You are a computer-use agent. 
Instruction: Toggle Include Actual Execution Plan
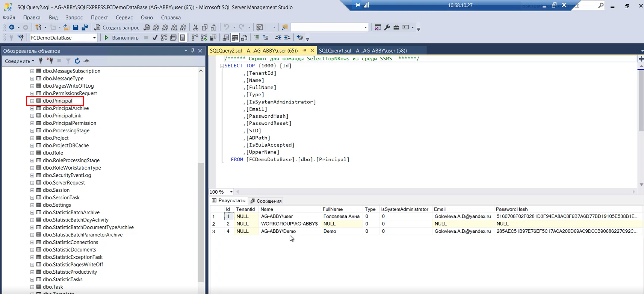pyautogui.click(x=195, y=38)
